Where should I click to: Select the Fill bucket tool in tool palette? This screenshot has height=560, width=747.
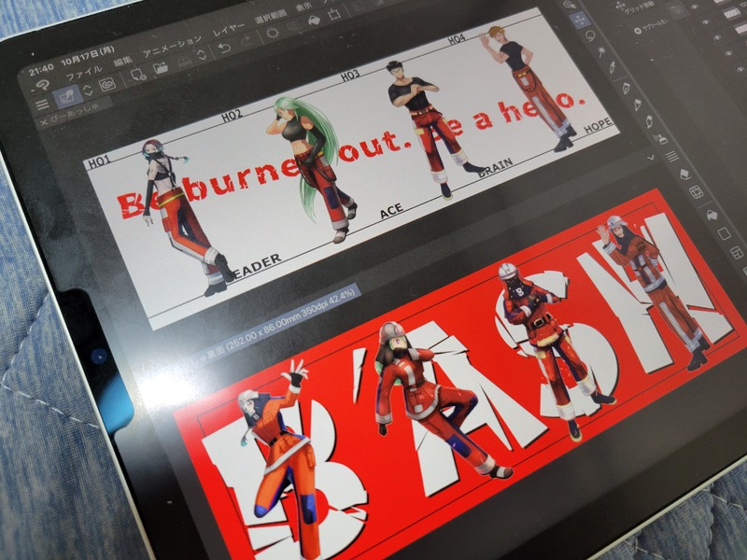coord(712,215)
